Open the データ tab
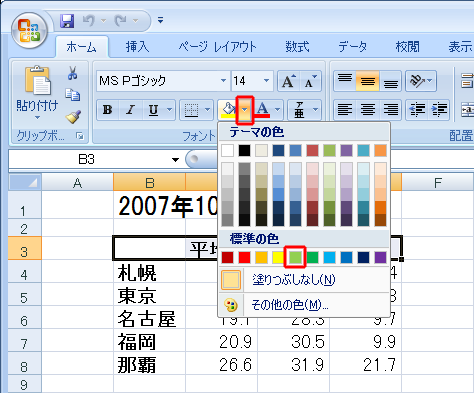 coord(352,47)
